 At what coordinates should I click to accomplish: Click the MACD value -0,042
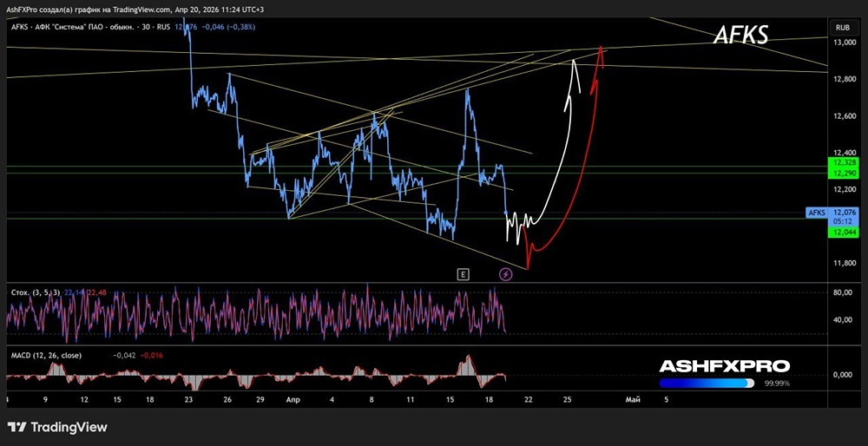point(124,356)
